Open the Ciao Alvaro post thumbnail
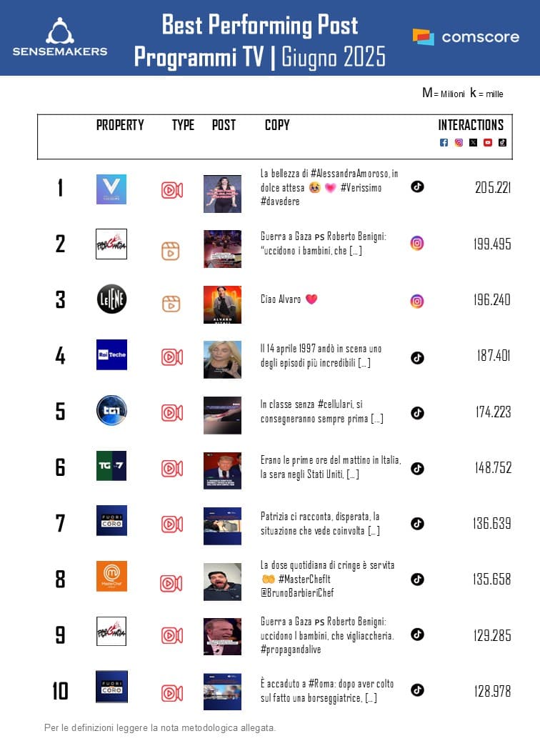The height and width of the screenshot is (756, 540). [x=222, y=304]
